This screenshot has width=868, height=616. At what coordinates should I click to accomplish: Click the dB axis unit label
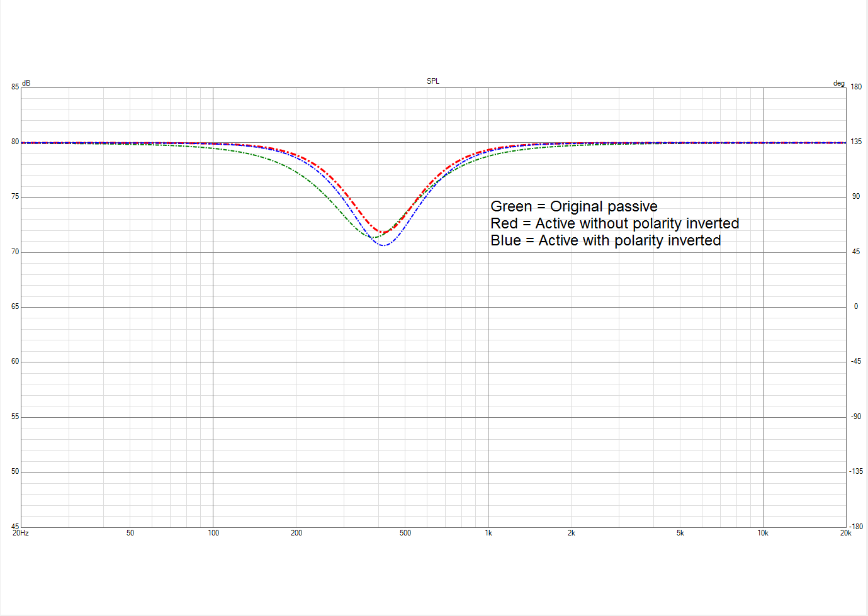coord(26,83)
